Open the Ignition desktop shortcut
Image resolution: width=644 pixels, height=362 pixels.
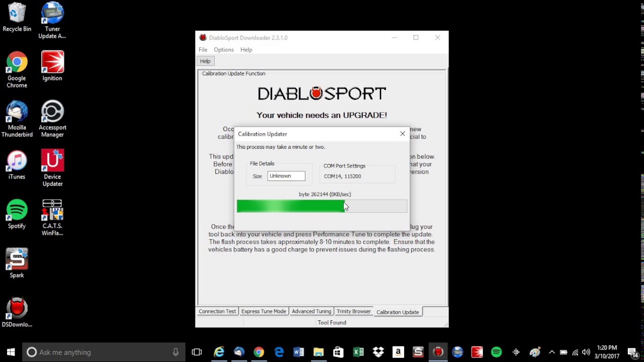pos(52,66)
